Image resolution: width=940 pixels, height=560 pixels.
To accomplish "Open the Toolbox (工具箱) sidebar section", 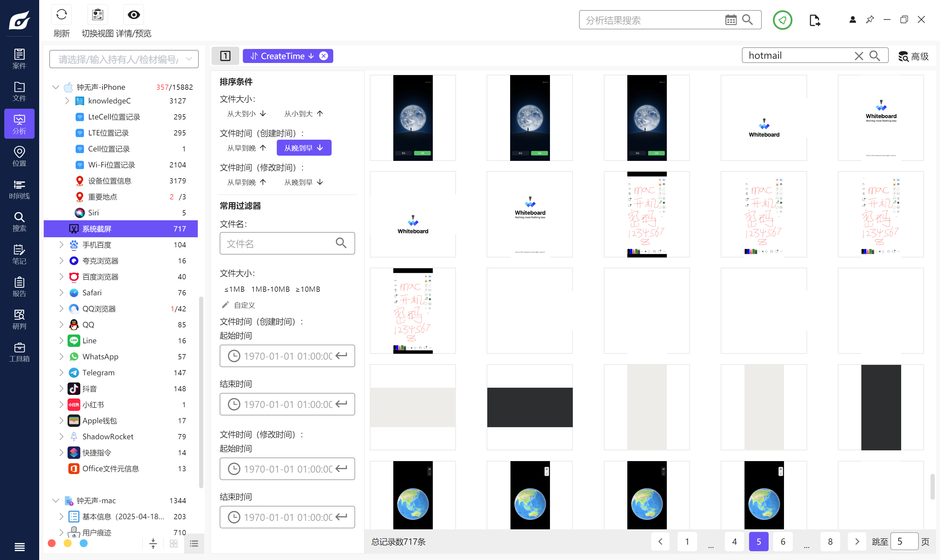I will (x=19, y=352).
